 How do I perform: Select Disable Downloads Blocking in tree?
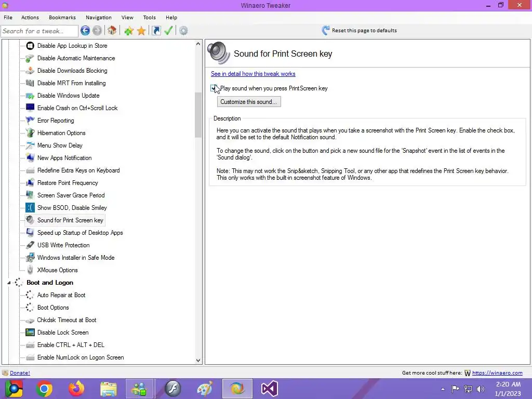point(72,71)
